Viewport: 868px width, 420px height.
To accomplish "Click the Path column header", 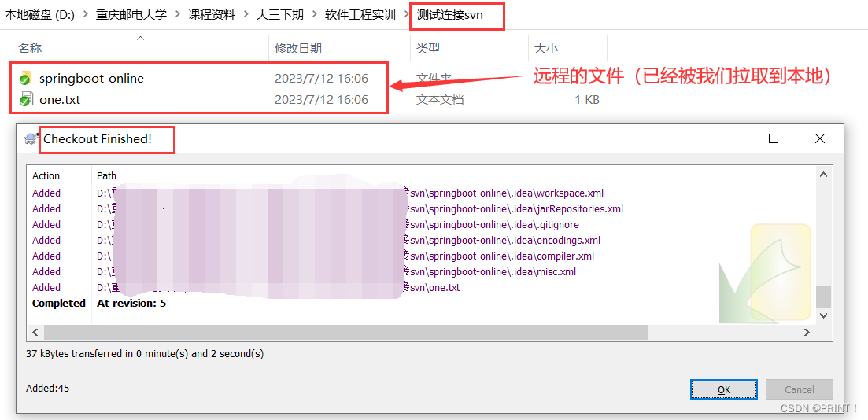I will click(x=107, y=176).
